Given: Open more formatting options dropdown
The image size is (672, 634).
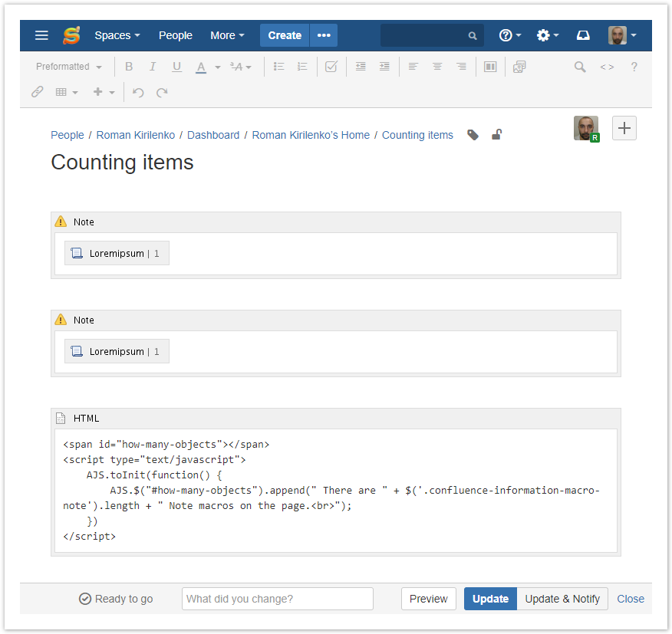Looking at the screenshot, I should tap(240, 67).
